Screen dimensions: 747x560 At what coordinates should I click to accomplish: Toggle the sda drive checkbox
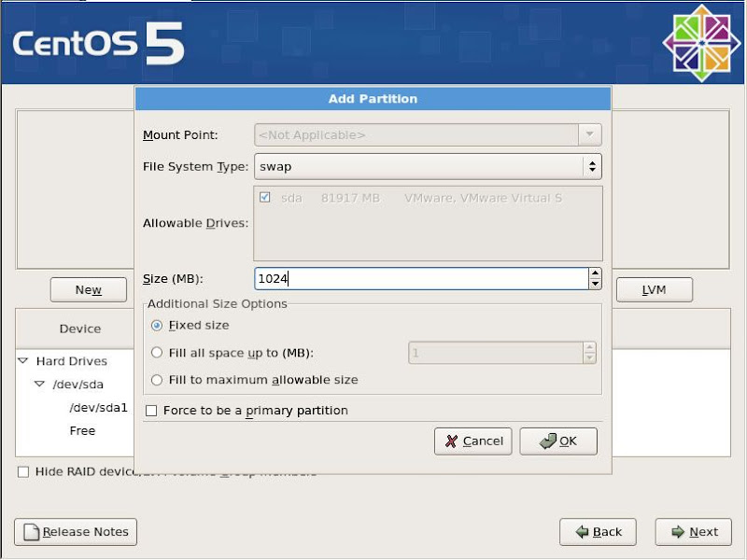click(x=265, y=198)
